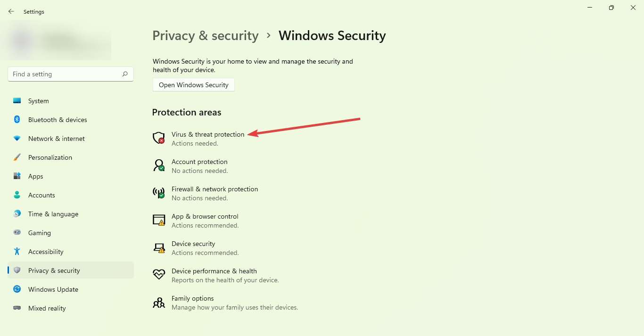Open Family options
644x336 pixels.
[192, 298]
